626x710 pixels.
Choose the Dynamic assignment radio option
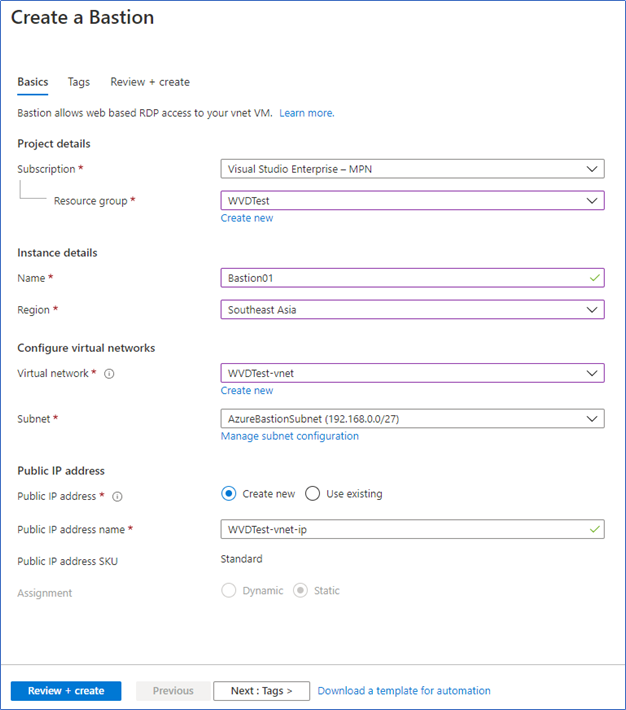tap(229, 590)
